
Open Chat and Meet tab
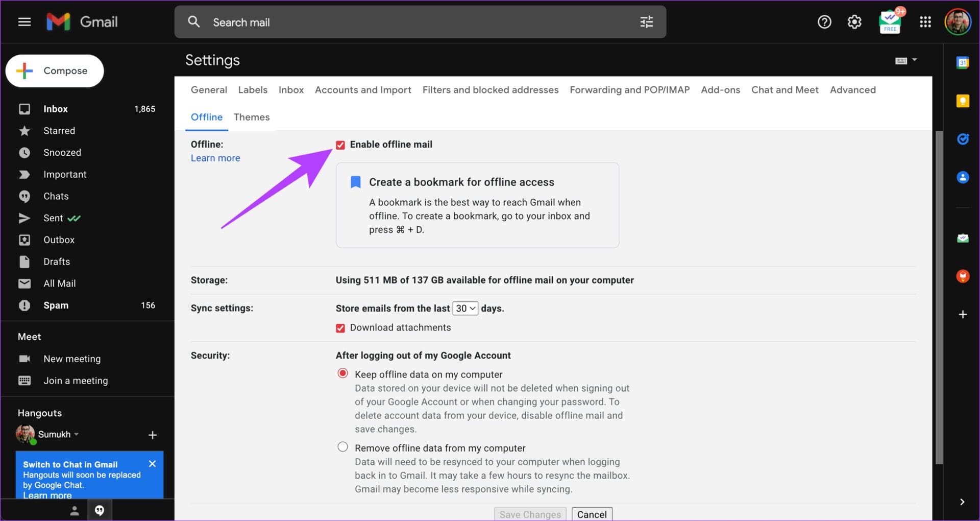coord(785,90)
